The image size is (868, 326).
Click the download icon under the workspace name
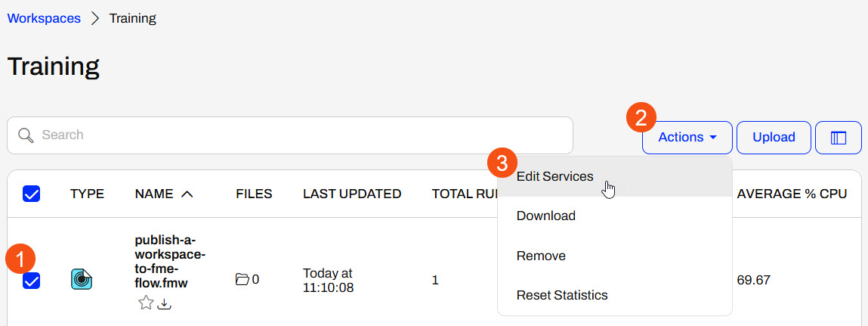click(165, 303)
